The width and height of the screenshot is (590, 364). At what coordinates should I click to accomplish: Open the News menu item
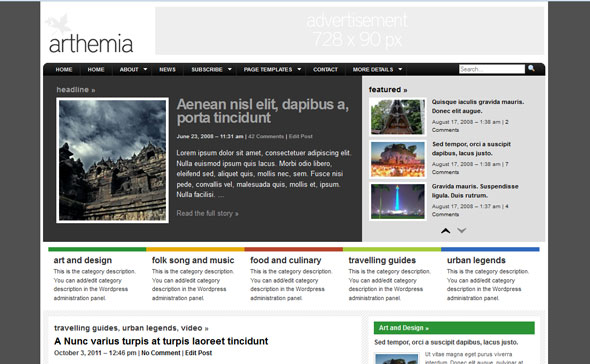tap(167, 70)
